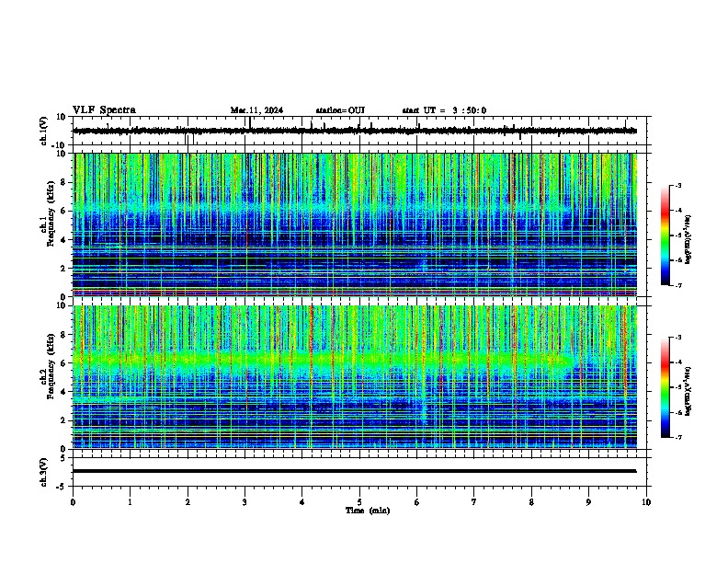Click the "VLF Spectra" plot title

[x=104, y=109]
